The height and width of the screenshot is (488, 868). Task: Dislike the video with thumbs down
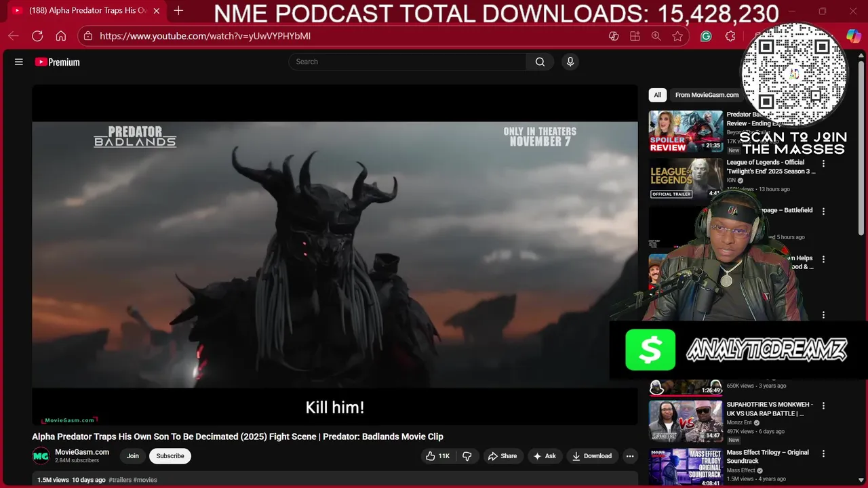pos(467,456)
